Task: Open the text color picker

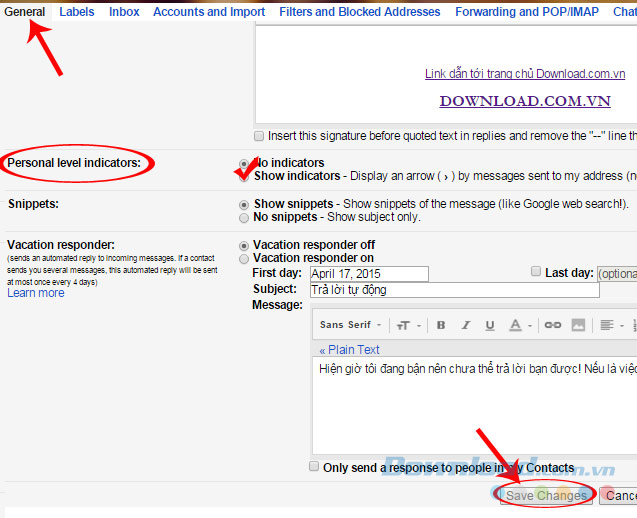Action: pyautogui.click(x=519, y=325)
